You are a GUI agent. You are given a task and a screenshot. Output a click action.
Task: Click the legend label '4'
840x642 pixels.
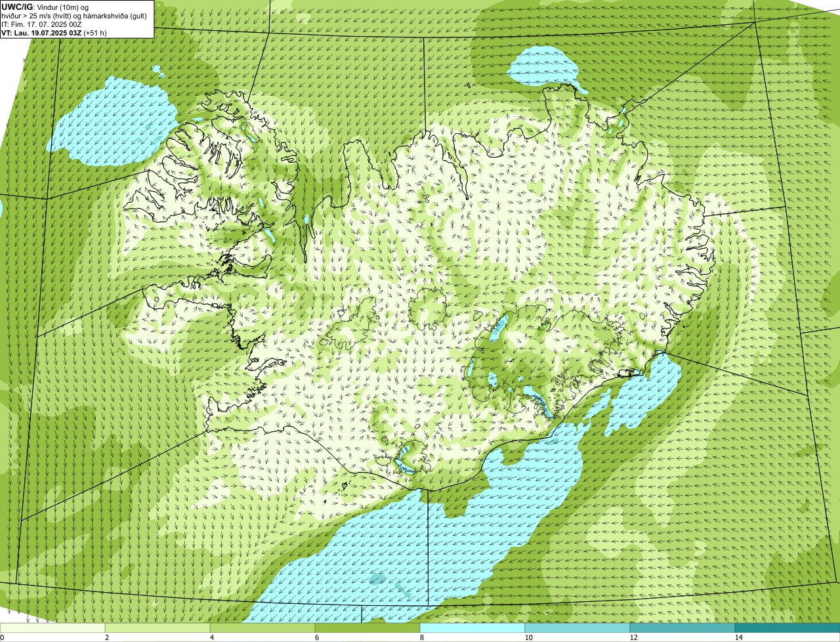click(211, 637)
